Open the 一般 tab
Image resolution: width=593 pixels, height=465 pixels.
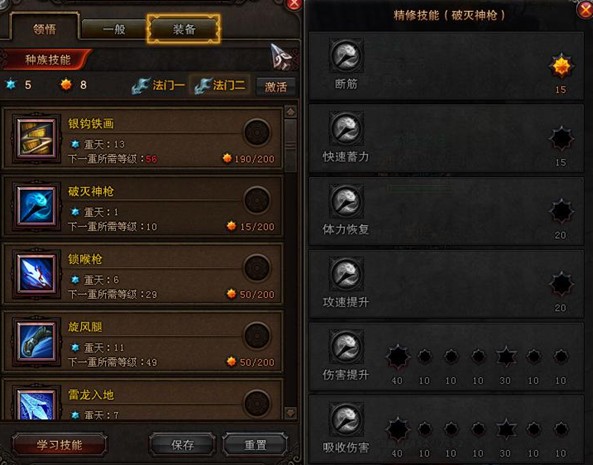(114, 29)
